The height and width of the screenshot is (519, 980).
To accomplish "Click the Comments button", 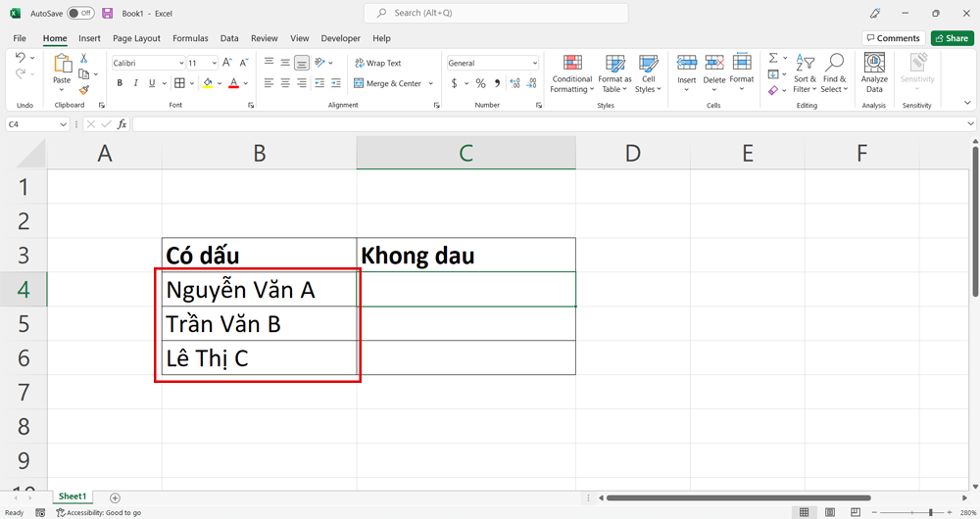I will pyautogui.click(x=894, y=38).
